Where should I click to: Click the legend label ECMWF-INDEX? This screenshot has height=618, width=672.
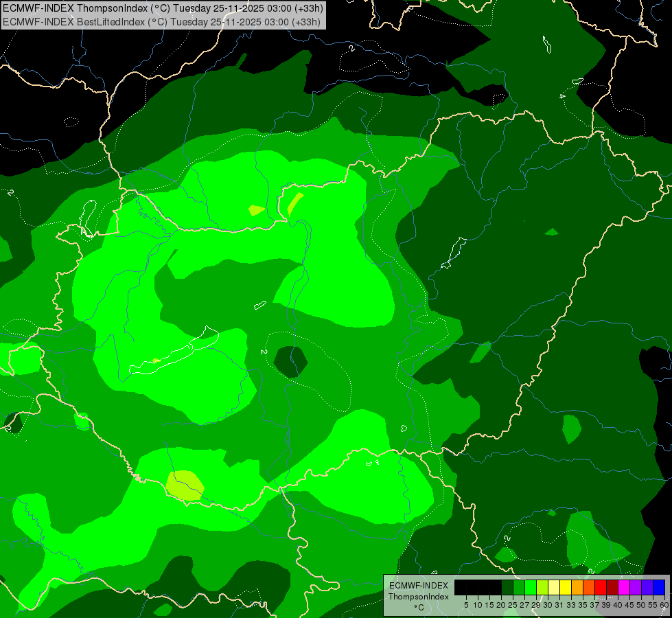tap(419, 586)
